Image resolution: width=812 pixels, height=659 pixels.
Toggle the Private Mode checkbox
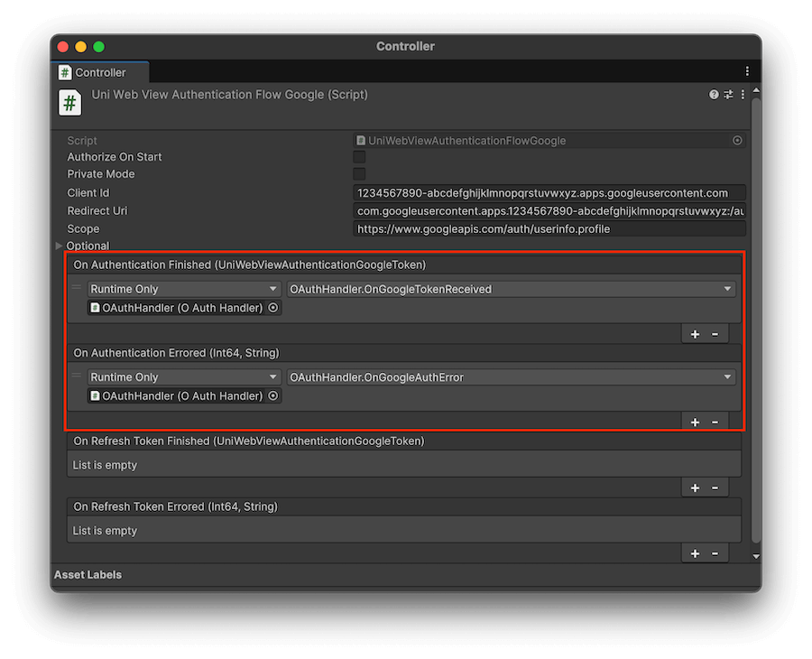pos(359,174)
